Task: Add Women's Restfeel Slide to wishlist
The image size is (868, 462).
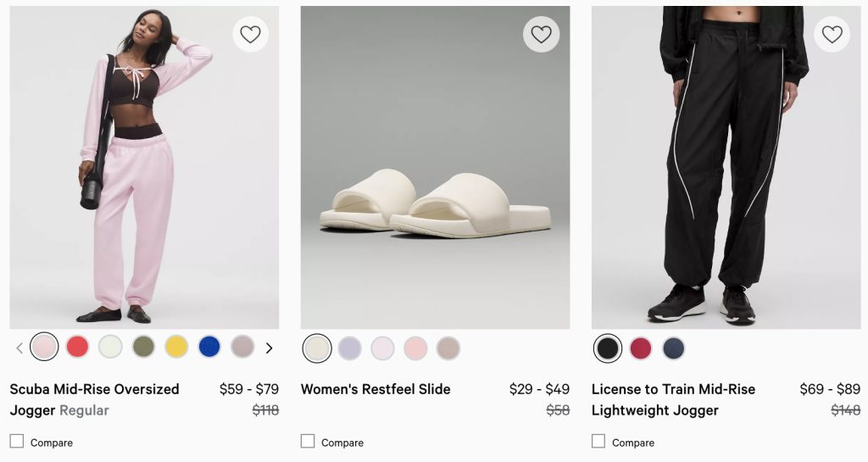Action: click(541, 35)
